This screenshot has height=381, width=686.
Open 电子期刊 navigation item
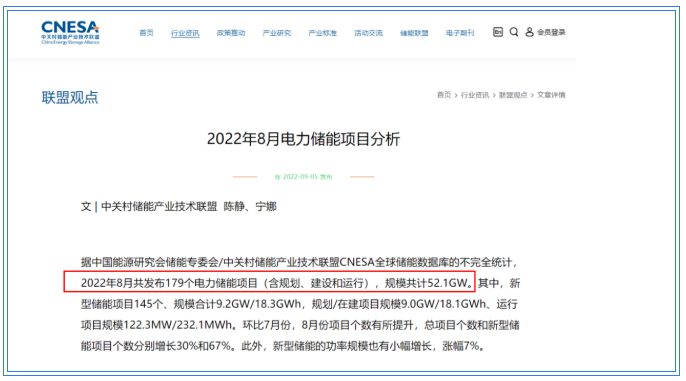460,33
